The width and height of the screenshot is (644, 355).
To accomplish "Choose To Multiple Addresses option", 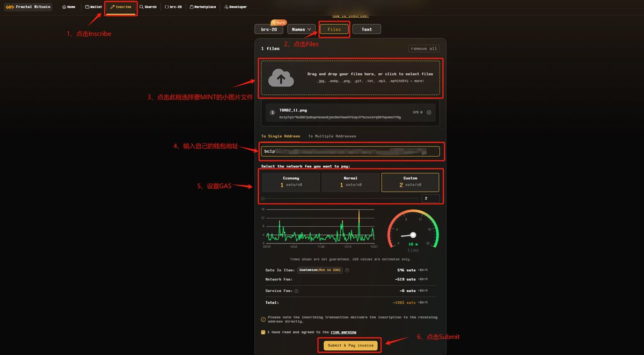I will (x=332, y=136).
